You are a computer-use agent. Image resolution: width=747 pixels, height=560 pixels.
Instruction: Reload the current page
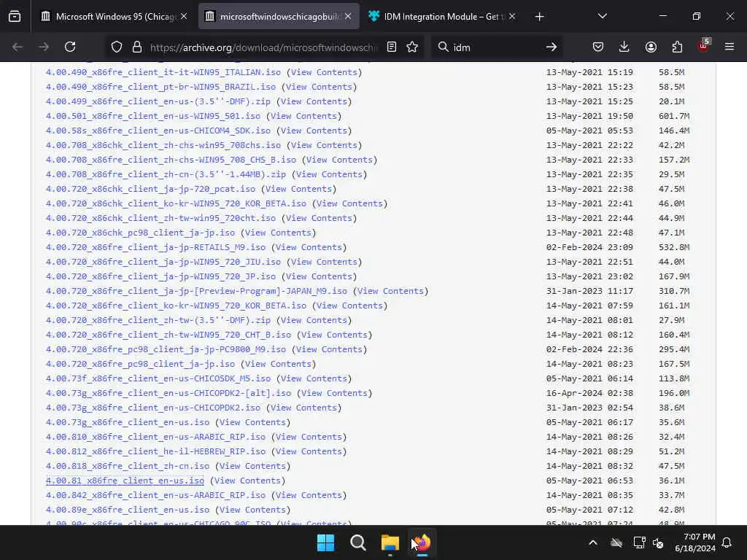point(70,47)
